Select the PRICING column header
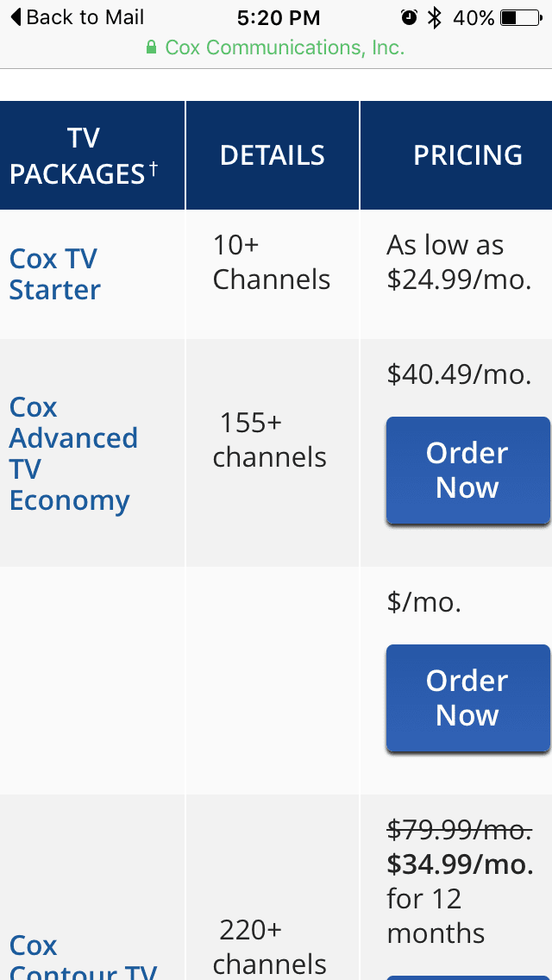This screenshot has width=552, height=980. click(x=467, y=155)
